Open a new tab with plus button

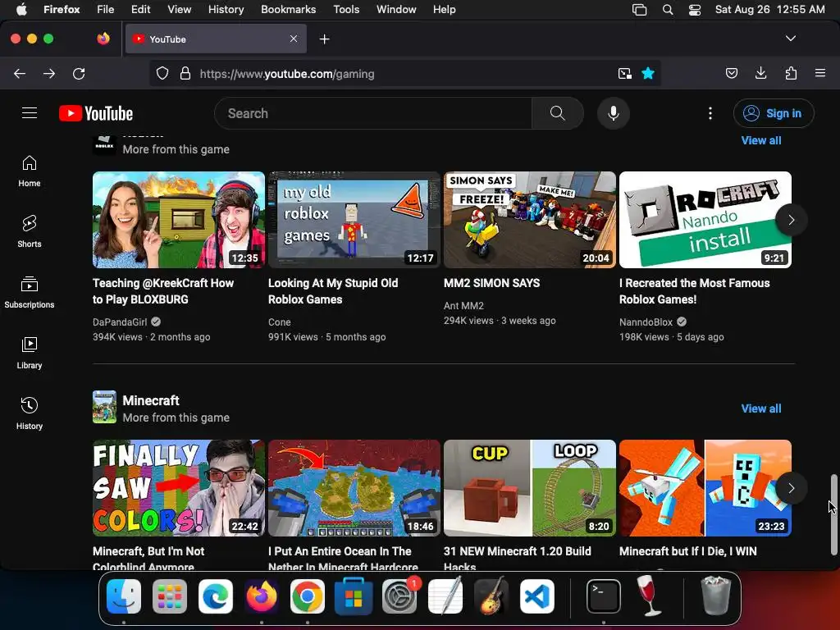(324, 39)
